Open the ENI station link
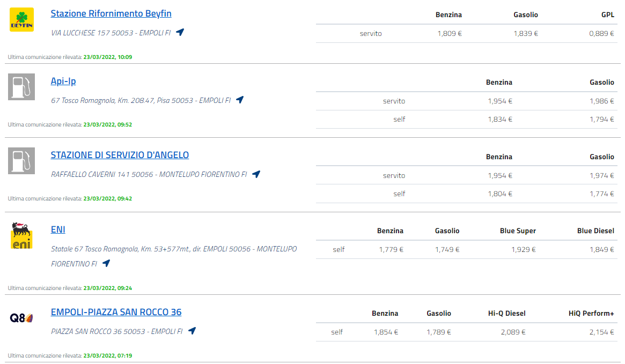 [58, 229]
